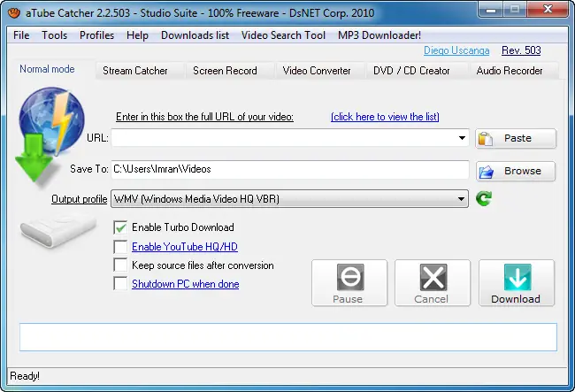
Task: Click the Cancel X icon
Action: 433,277
